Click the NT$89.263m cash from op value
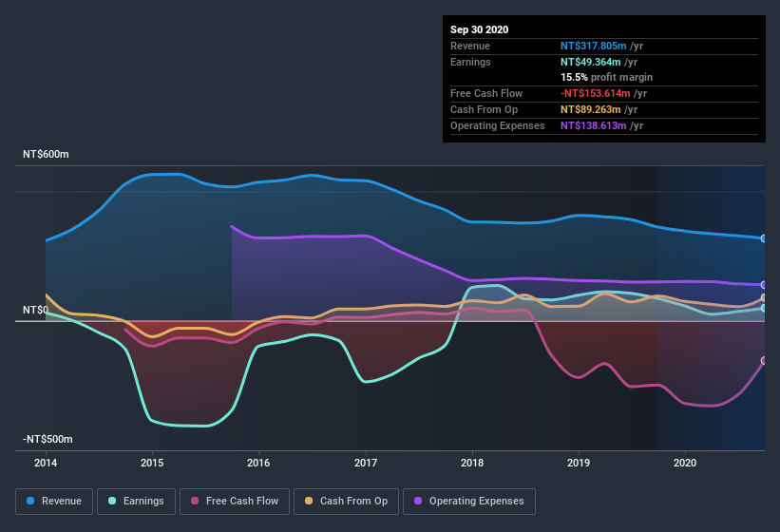The image size is (780, 532). click(x=591, y=109)
